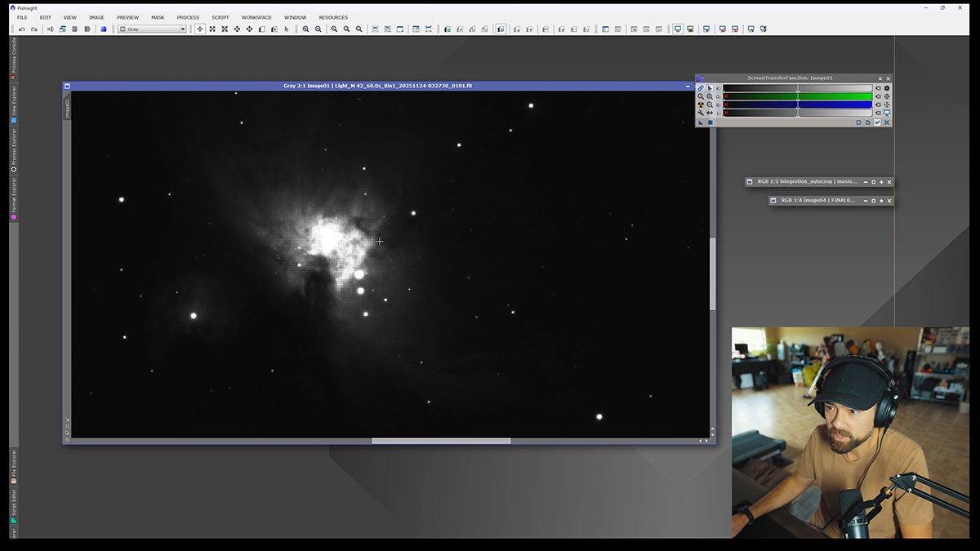
Task: Toggle the track view monitor icon in STF panel
Action: tap(885, 113)
